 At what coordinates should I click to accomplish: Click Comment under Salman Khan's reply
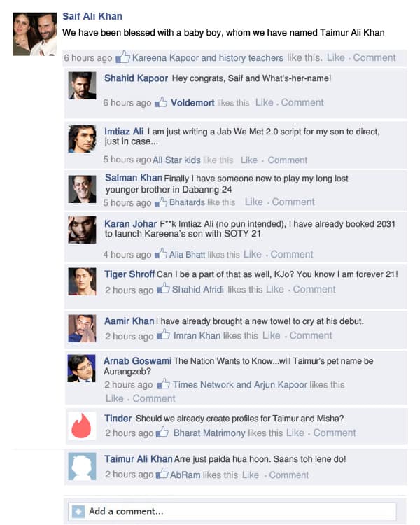(x=293, y=202)
